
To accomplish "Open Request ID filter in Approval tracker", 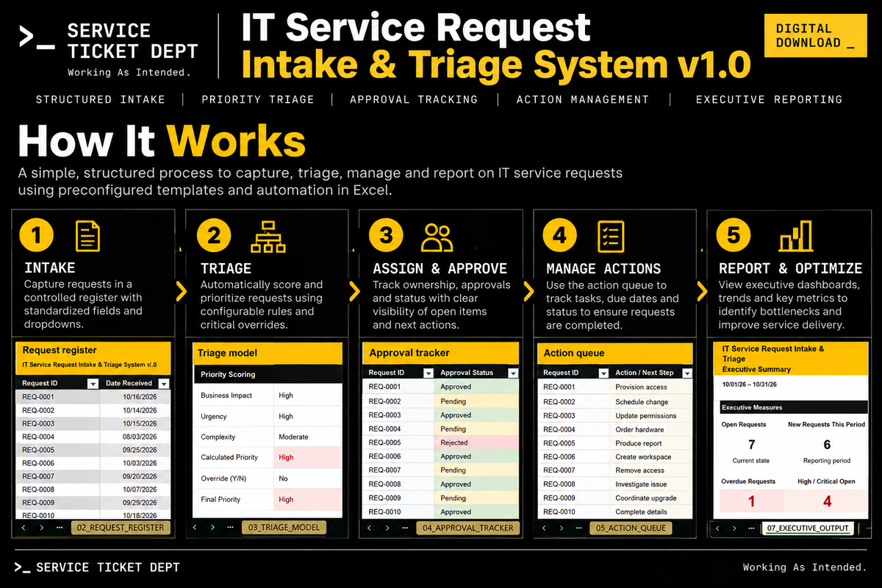I will tap(429, 373).
